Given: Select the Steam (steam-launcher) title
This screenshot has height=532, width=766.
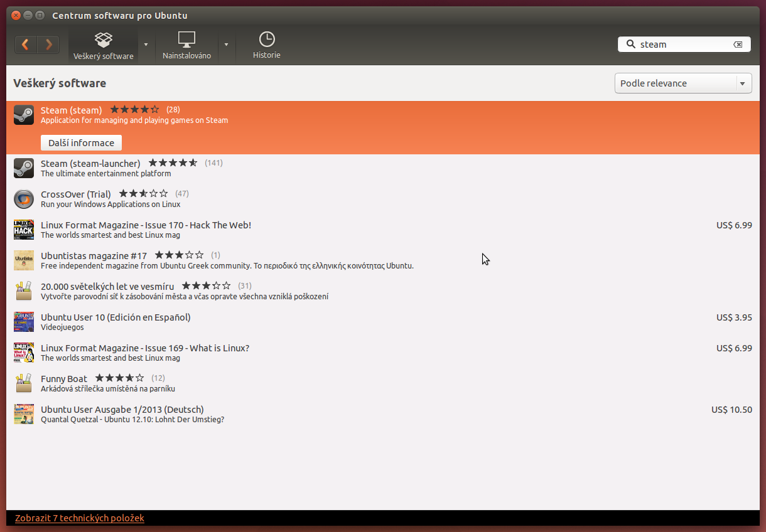Looking at the screenshot, I should point(90,163).
